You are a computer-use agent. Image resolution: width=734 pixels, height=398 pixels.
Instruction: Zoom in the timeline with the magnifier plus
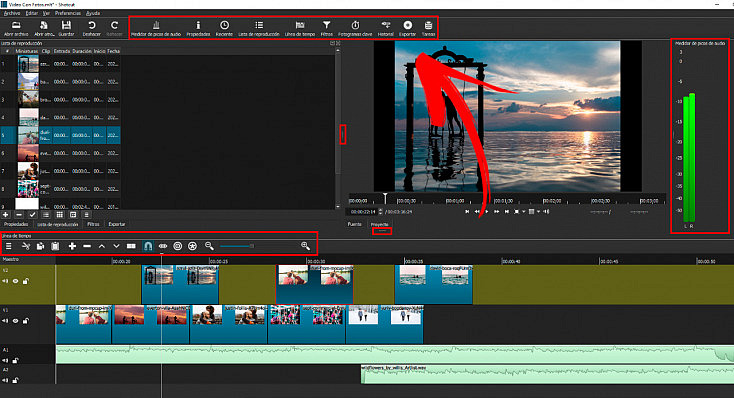306,246
